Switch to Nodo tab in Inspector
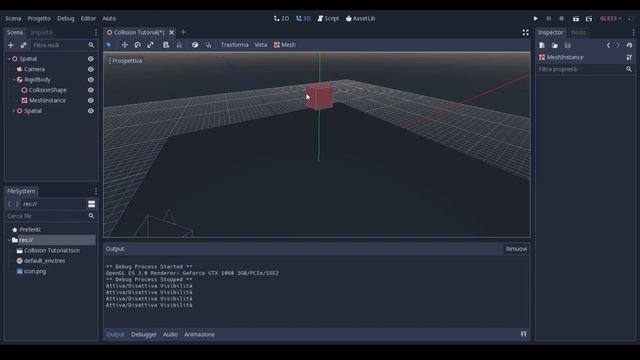640x360 pixels. pos(578,33)
